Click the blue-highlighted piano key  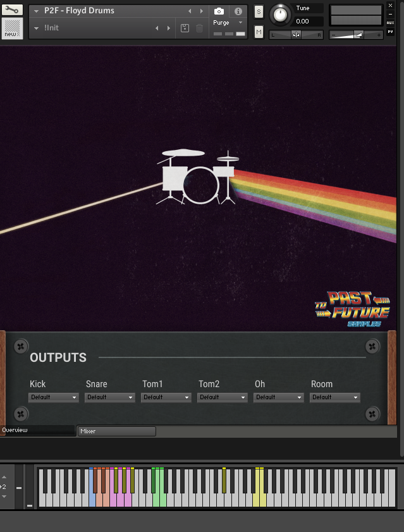coord(92,500)
